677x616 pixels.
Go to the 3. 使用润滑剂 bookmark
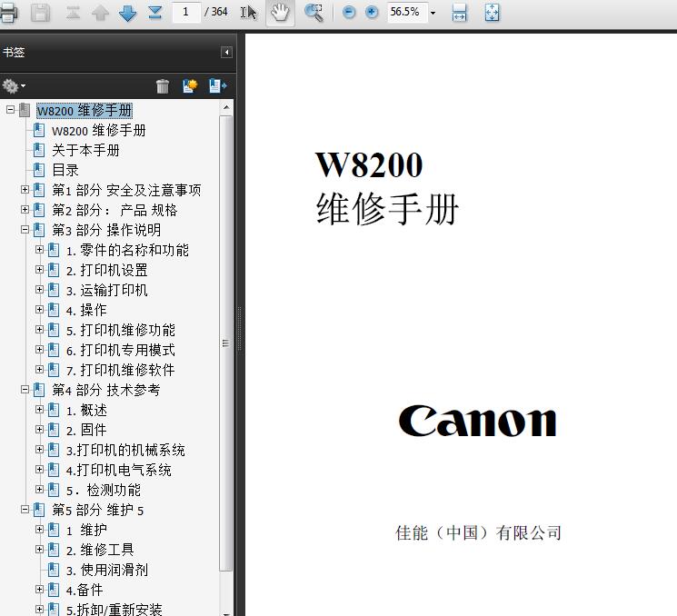click(x=106, y=570)
